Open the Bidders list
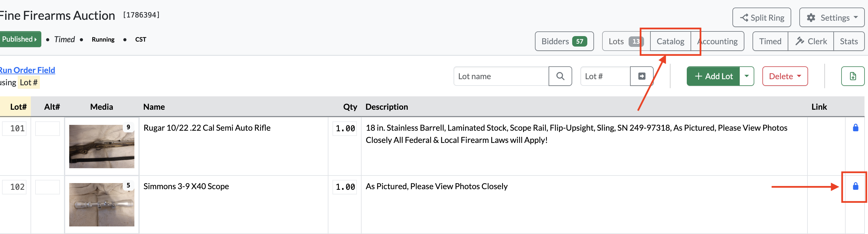This screenshot has height=234, width=868. (564, 41)
